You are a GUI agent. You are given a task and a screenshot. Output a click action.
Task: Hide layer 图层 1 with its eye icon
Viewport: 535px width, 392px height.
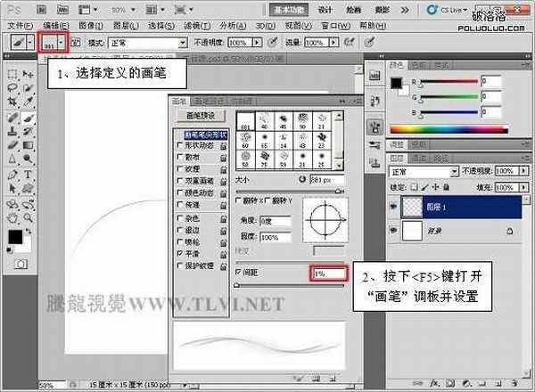(x=393, y=206)
